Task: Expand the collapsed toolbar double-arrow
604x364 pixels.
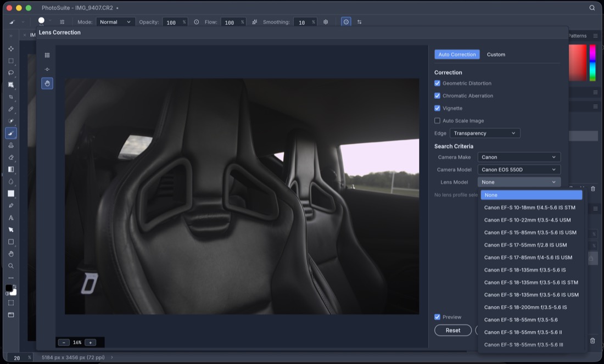Action: pyautogui.click(x=11, y=36)
